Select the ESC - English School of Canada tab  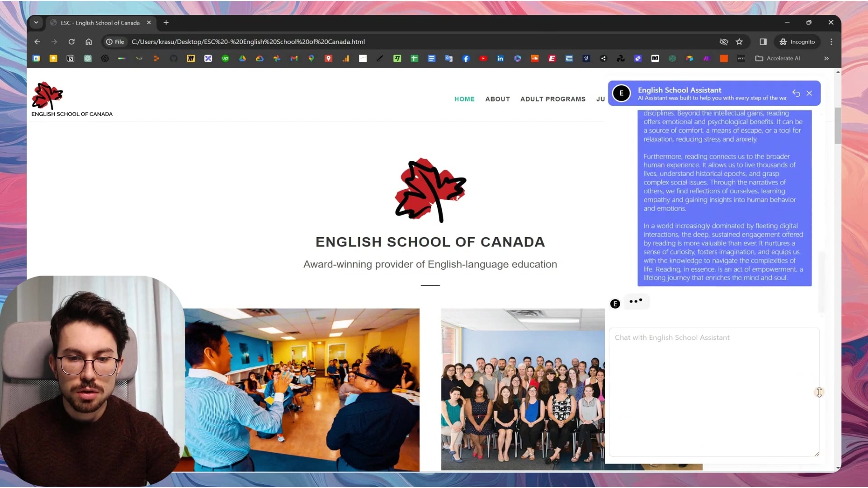click(100, 23)
